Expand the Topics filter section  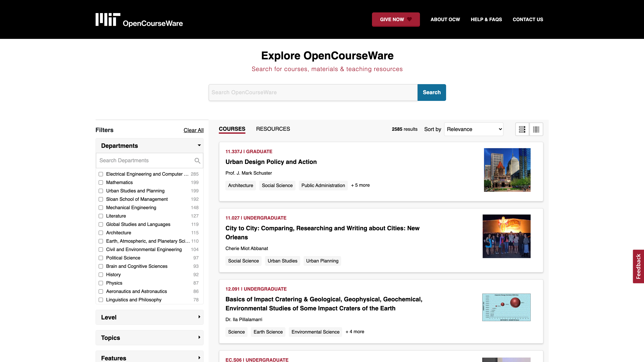point(149,338)
